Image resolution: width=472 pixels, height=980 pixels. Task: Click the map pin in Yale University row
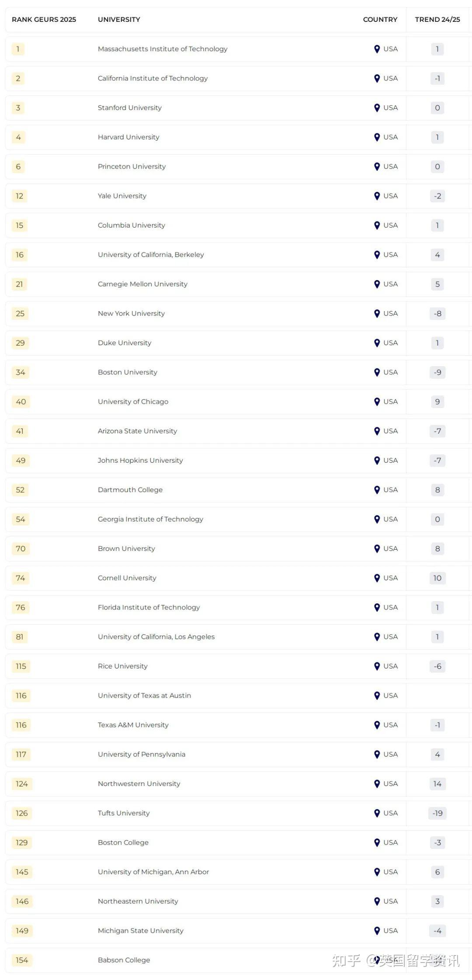(x=377, y=196)
